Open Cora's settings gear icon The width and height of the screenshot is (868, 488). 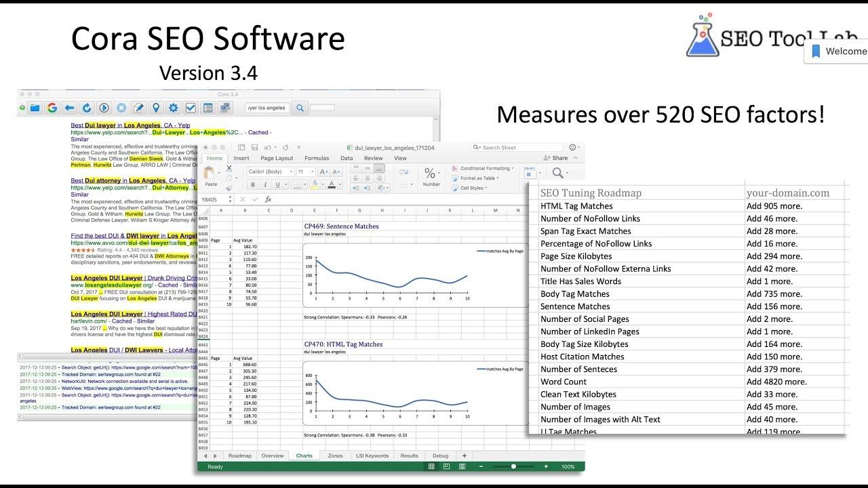pos(173,107)
